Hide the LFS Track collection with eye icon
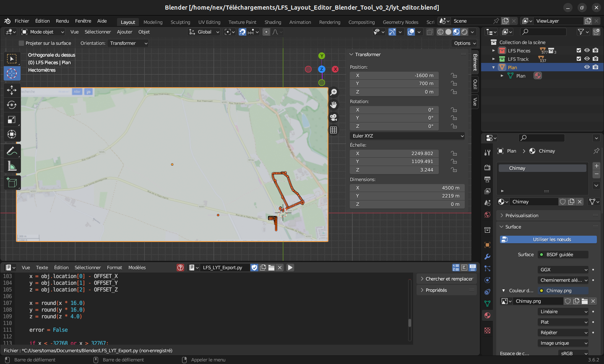604x364 pixels. [587, 59]
